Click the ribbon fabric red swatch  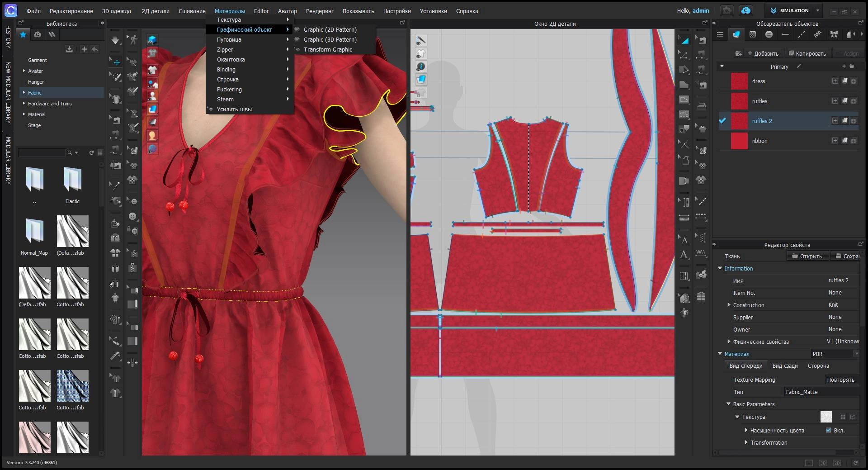click(x=739, y=141)
